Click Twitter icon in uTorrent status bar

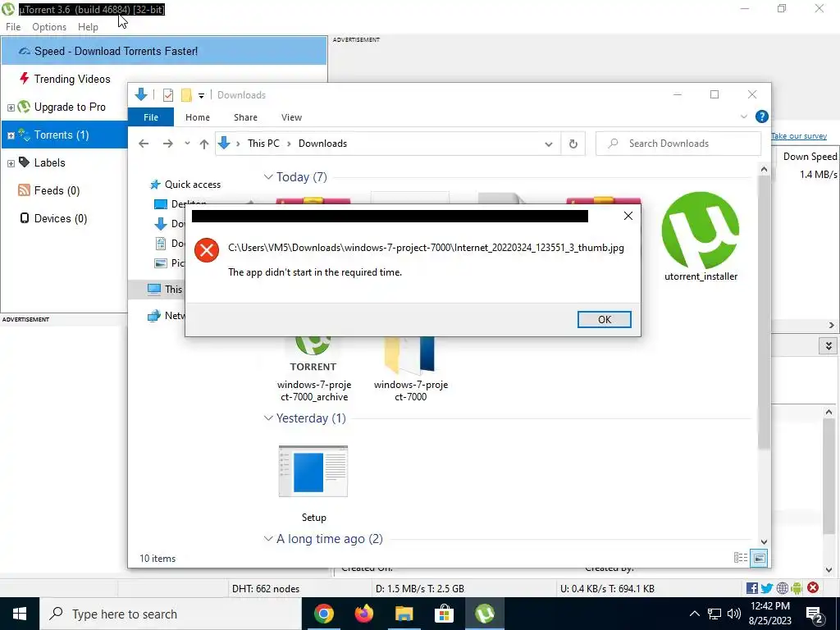(x=767, y=588)
